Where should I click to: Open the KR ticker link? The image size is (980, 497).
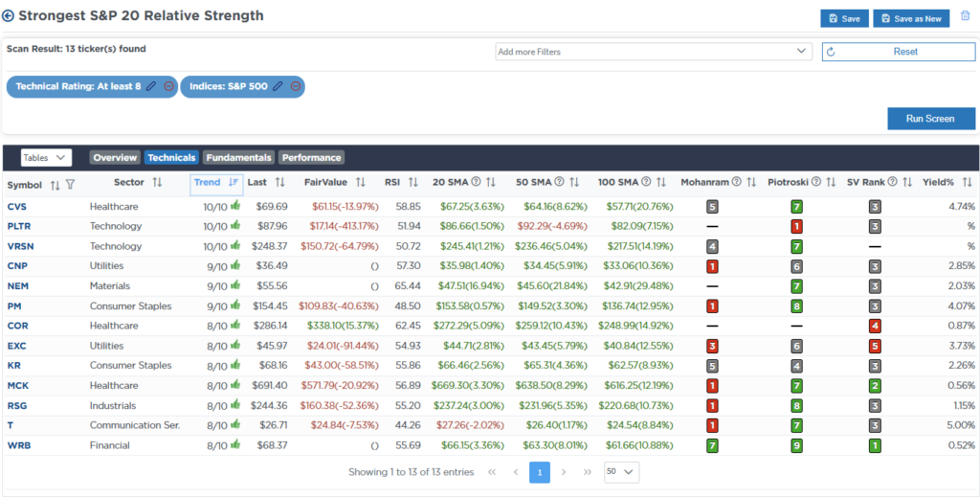(13, 365)
